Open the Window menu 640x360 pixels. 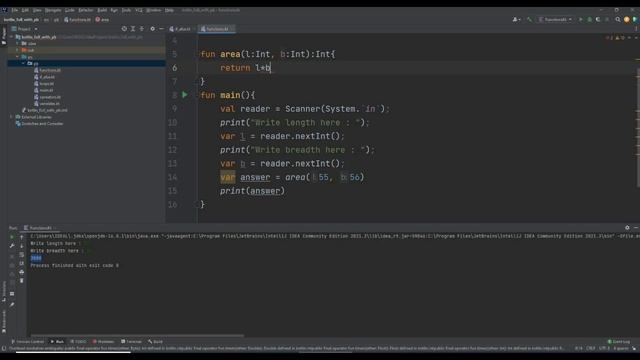153,10
